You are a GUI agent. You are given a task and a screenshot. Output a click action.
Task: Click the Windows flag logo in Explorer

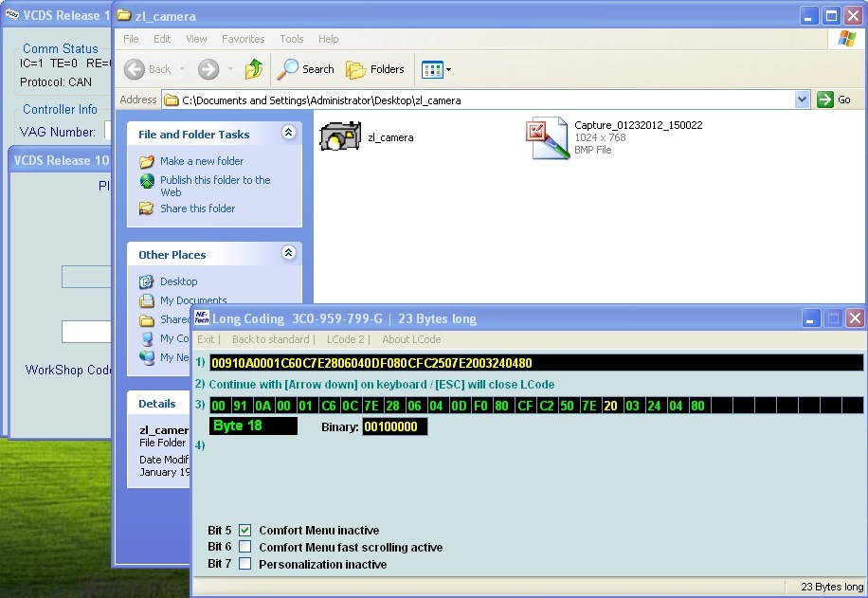(x=847, y=39)
